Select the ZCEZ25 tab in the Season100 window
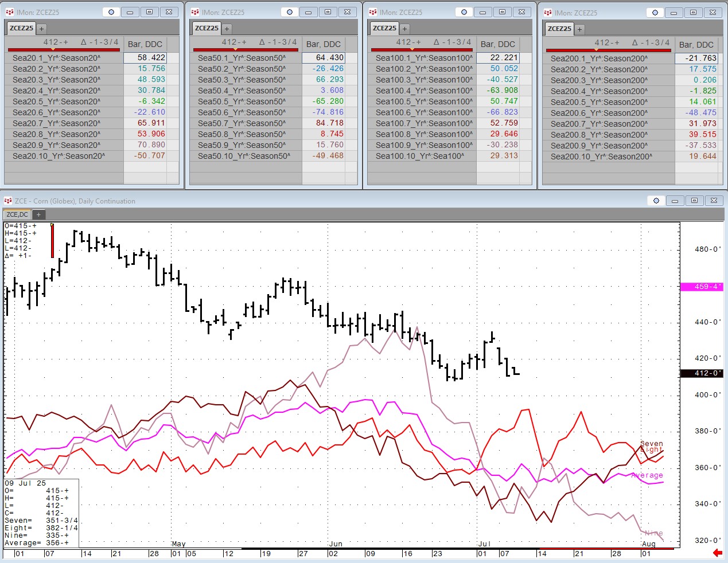 [384, 28]
